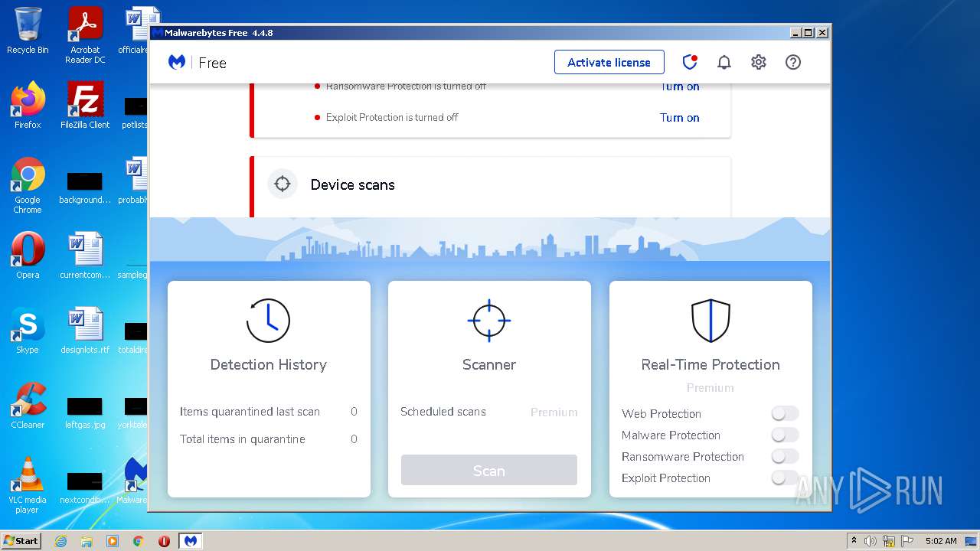The image size is (980, 551).
Task: Open VLC media player desktop icon
Action: coord(28,485)
